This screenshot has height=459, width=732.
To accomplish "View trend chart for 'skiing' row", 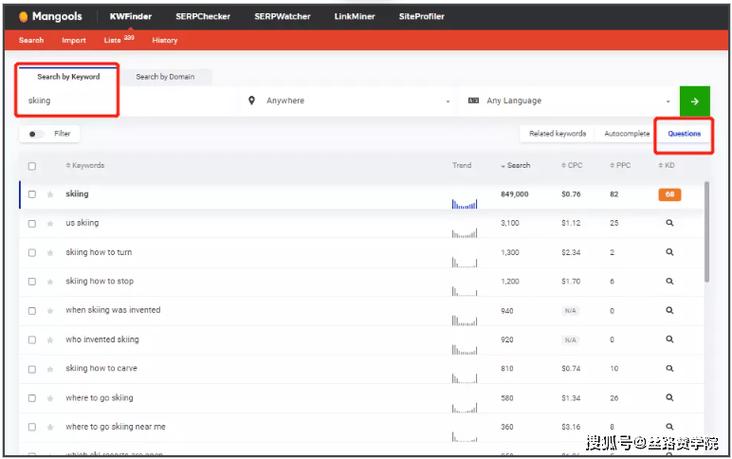I will coord(465,204).
